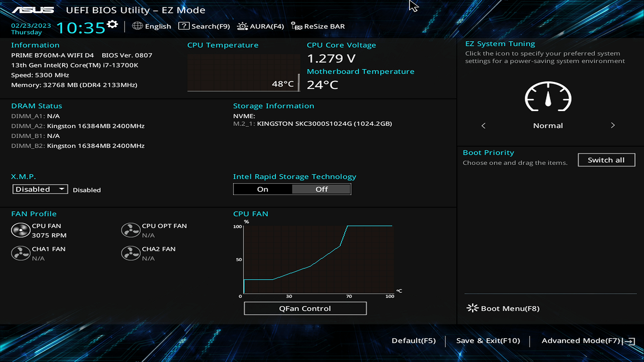The width and height of the screenshot is (644, 362).
Task: Open the X.M.P. Disabled dropdown
Action: pyautogui.click(x=40, y=189)
